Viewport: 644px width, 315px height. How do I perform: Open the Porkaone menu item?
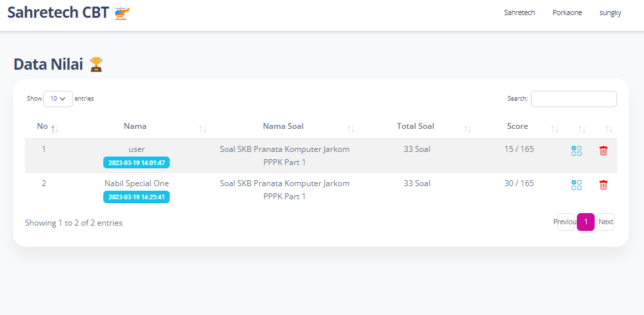coord(567,12)
